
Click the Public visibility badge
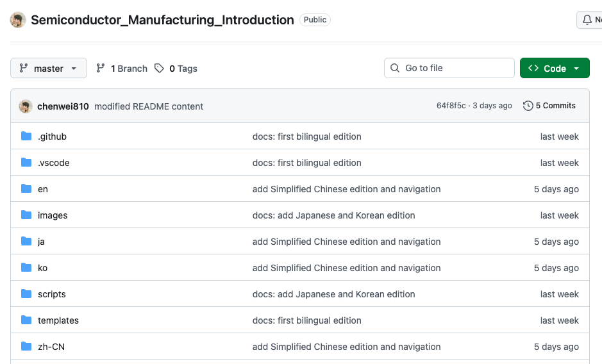point(315,20)
